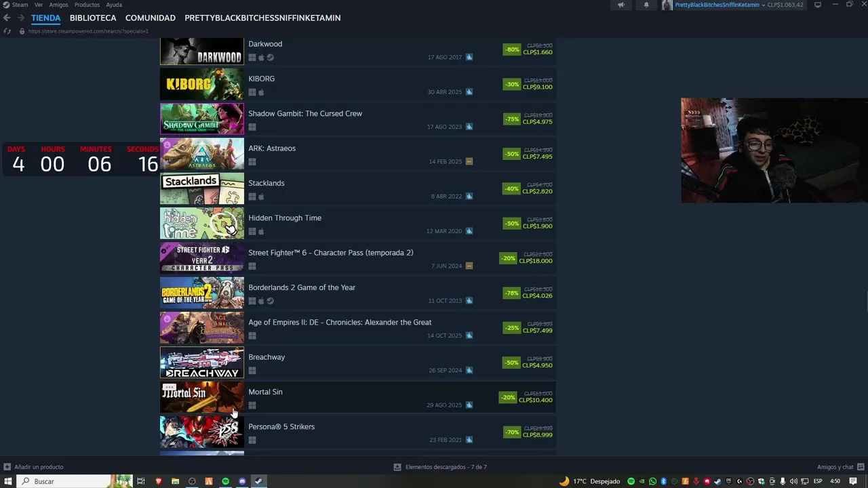Open the announcements megaphone icon
Screen dimensions: 868x488
tap(620, 5)
